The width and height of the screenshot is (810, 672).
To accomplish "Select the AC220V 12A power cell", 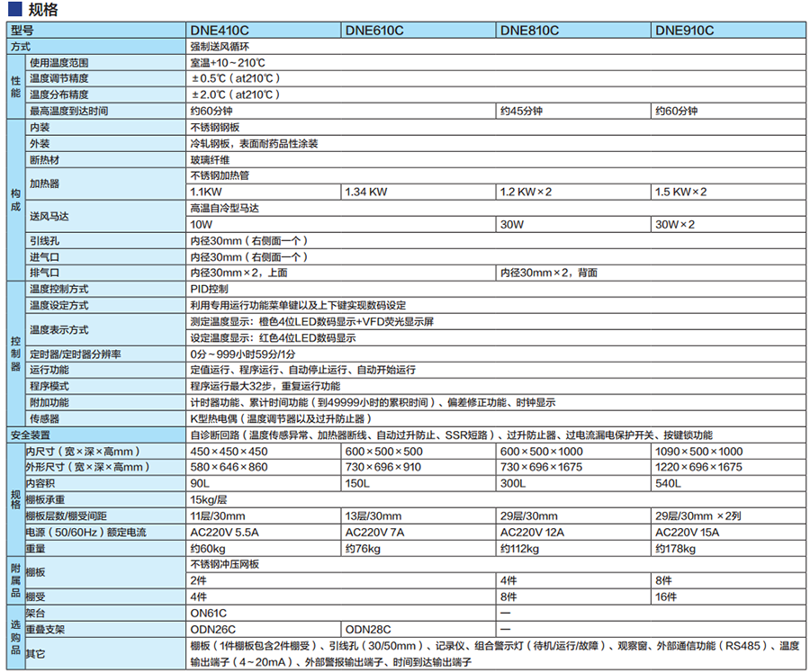I will 532,532.
